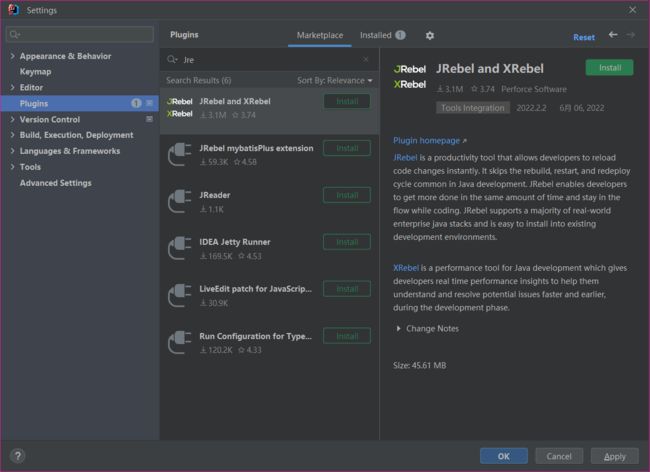Install the JReader plugin

[347, 195]
